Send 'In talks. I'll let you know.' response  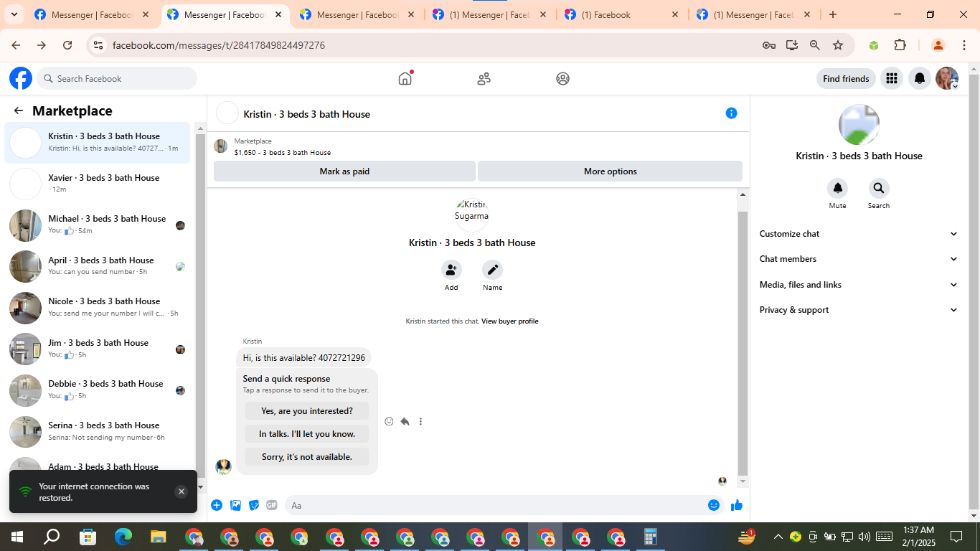pyautogui.click(x=307, y=434)
